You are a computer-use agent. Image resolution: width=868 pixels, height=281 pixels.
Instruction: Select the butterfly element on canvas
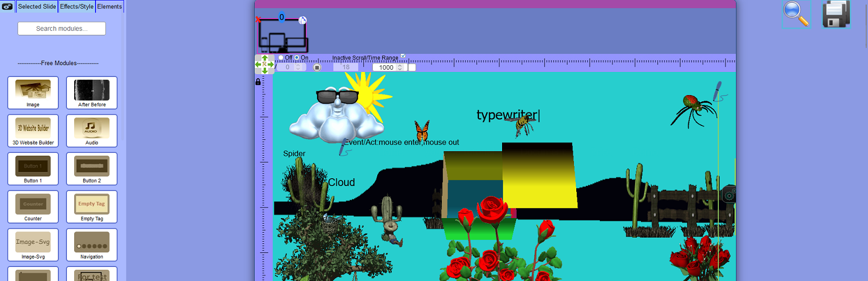tap(422, 131)
